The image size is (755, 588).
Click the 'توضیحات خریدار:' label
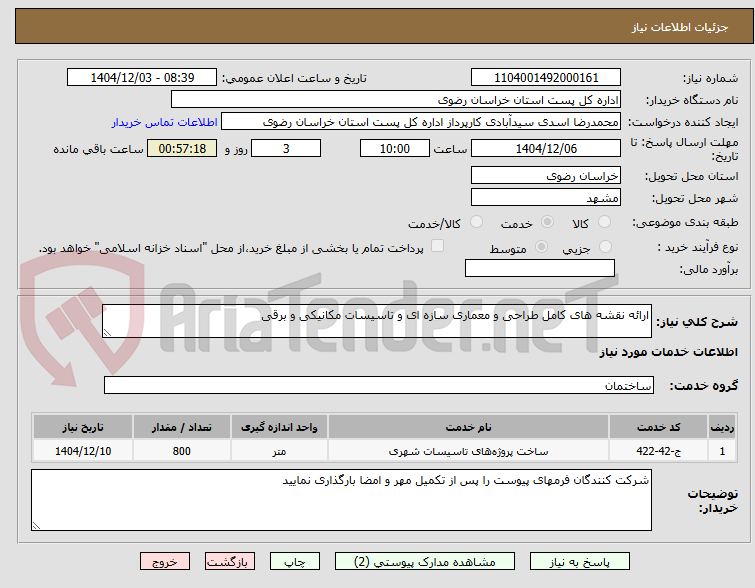(x=713, y=501)
